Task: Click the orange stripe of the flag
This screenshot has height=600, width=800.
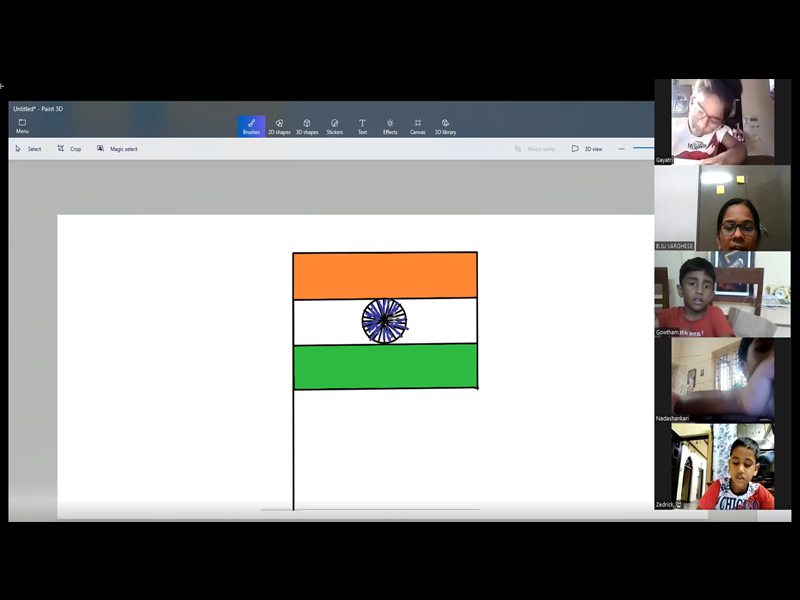Action: click(x=385, y=276)
